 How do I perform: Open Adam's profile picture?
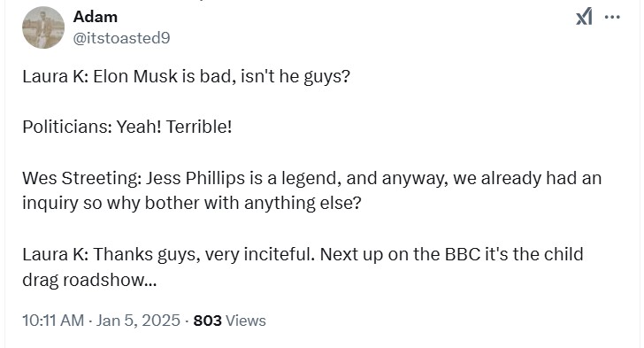coord(43,27)
